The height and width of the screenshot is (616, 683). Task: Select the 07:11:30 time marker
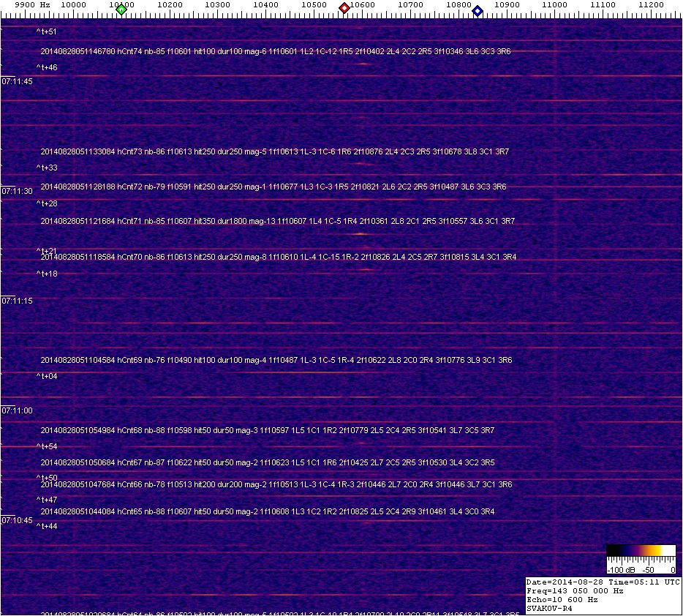[17, 191]
